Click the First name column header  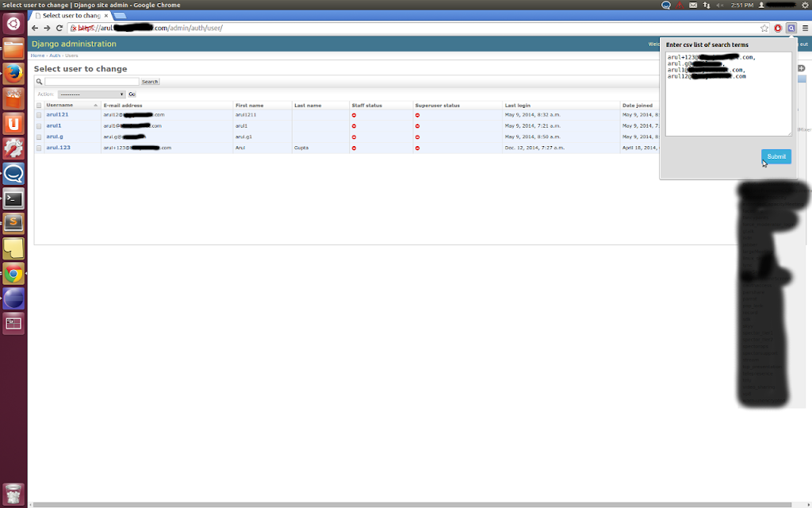point(250,106)
